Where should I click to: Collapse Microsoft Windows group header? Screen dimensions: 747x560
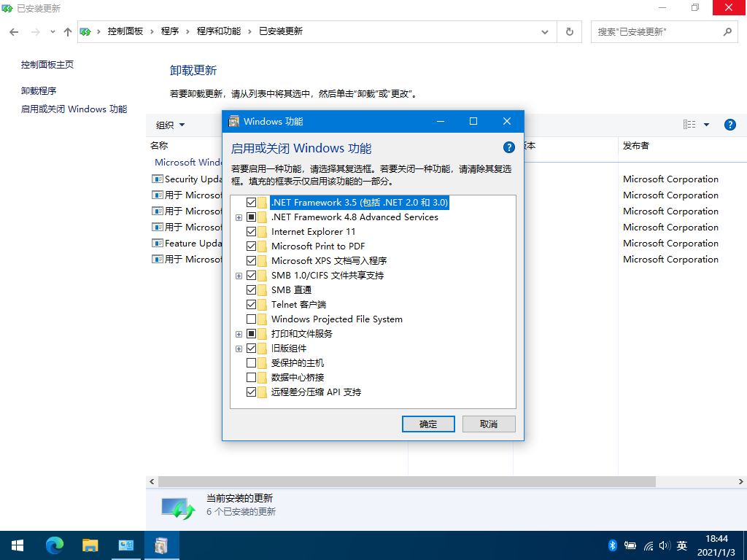[x=188, y=163]
